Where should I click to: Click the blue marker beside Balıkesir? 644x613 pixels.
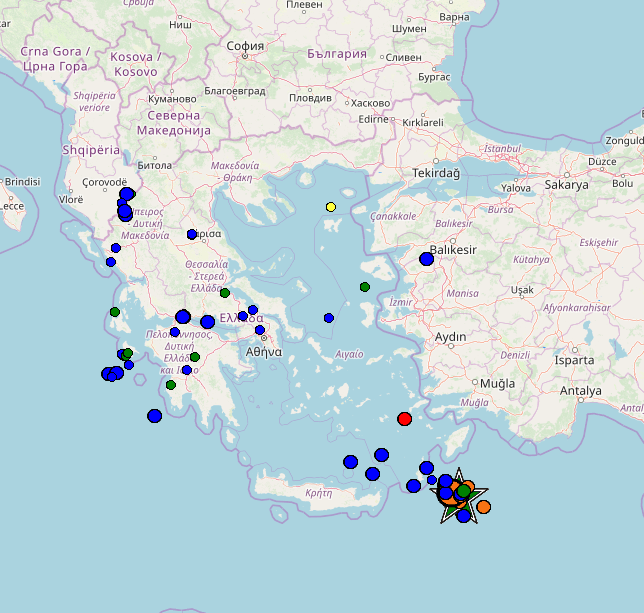click(427, 259)
